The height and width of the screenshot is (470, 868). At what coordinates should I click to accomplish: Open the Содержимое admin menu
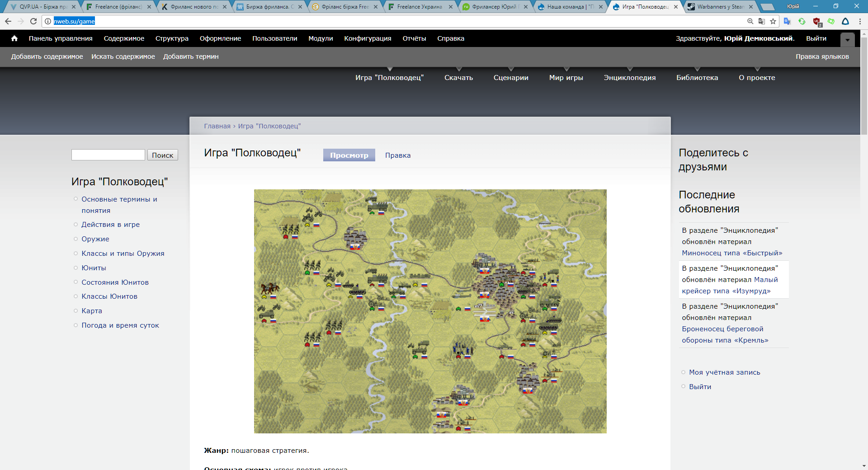[x=124, y=38]
